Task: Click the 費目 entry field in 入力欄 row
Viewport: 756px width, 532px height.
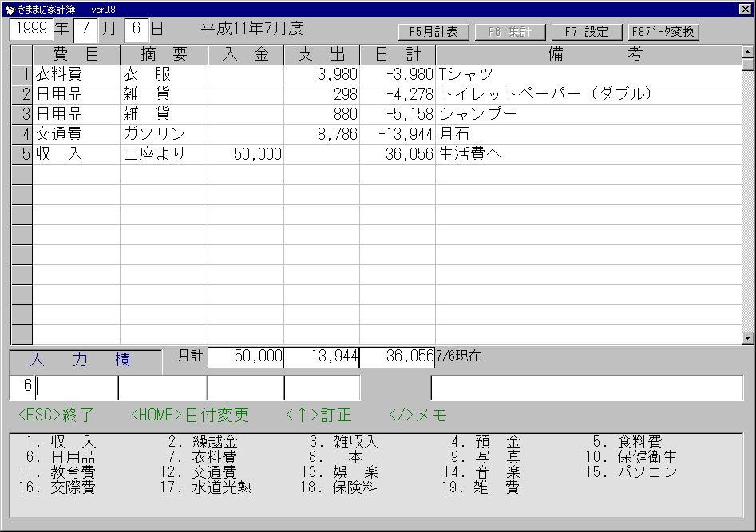Action: point(76,388)
